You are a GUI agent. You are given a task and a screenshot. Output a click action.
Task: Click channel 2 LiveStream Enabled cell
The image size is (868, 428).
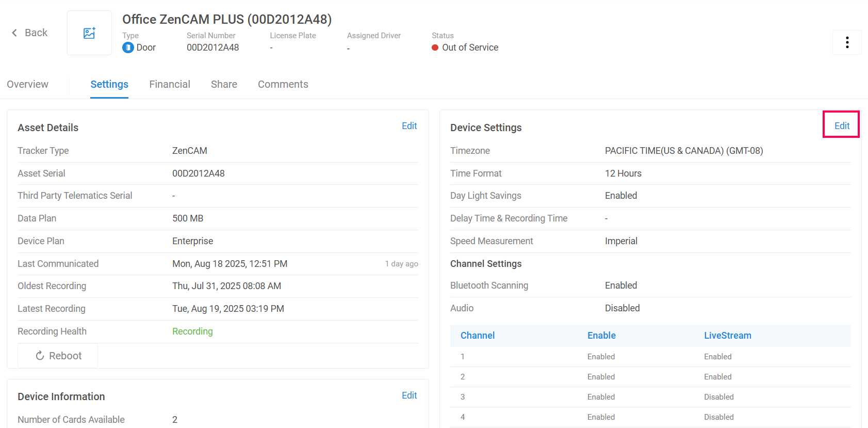point(718,377)
